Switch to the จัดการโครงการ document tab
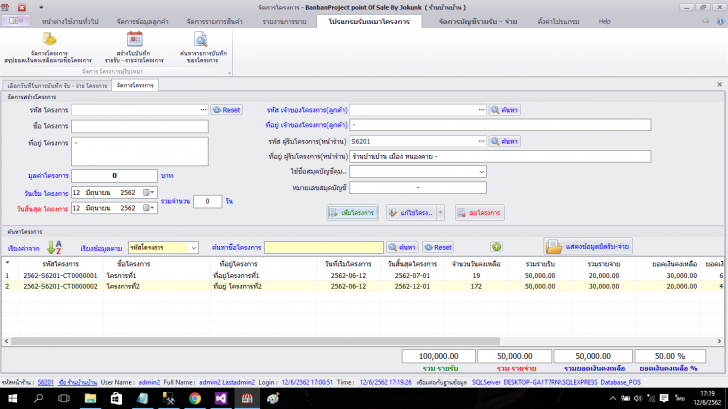 point(133,87)
